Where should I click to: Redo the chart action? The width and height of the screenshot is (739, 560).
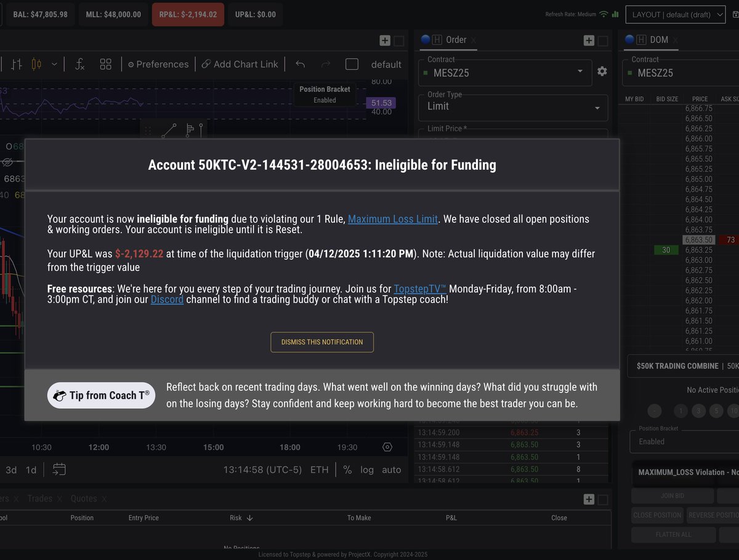click(326, 64)
